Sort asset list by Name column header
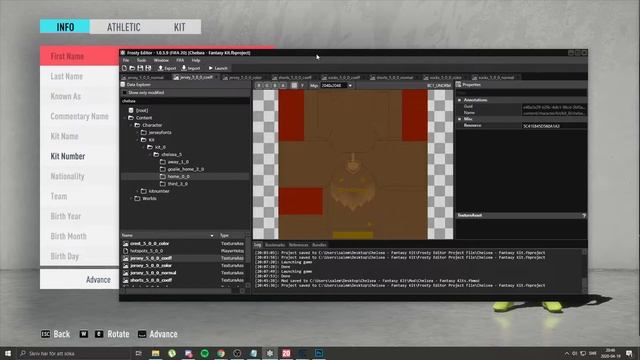Image resolution: width=640 pixels, height=360 pixels. [169, 236]
